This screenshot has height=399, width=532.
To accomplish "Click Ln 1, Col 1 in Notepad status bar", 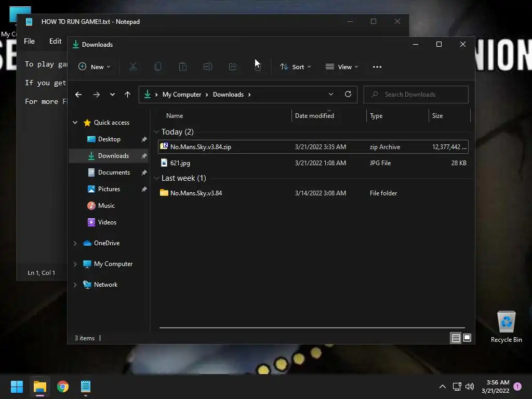I will click(41, 272).
